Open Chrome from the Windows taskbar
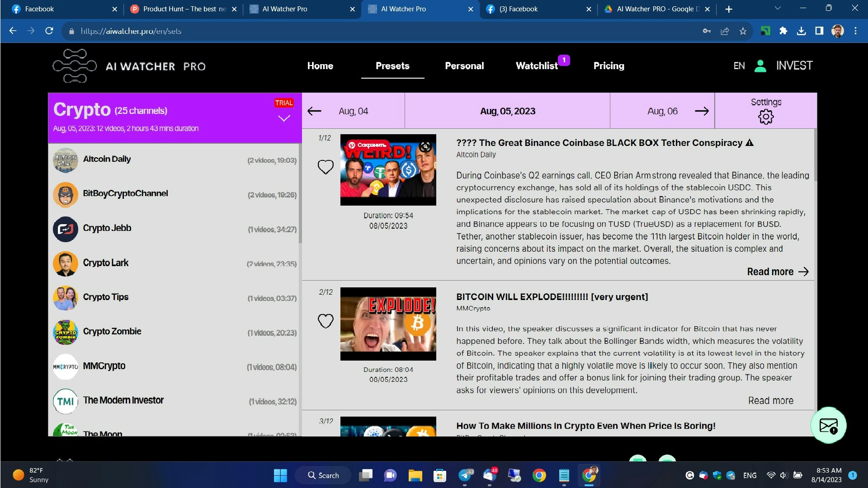Image resolution: width=868 pixels, height=488 pixels. (x=539, y=475)
